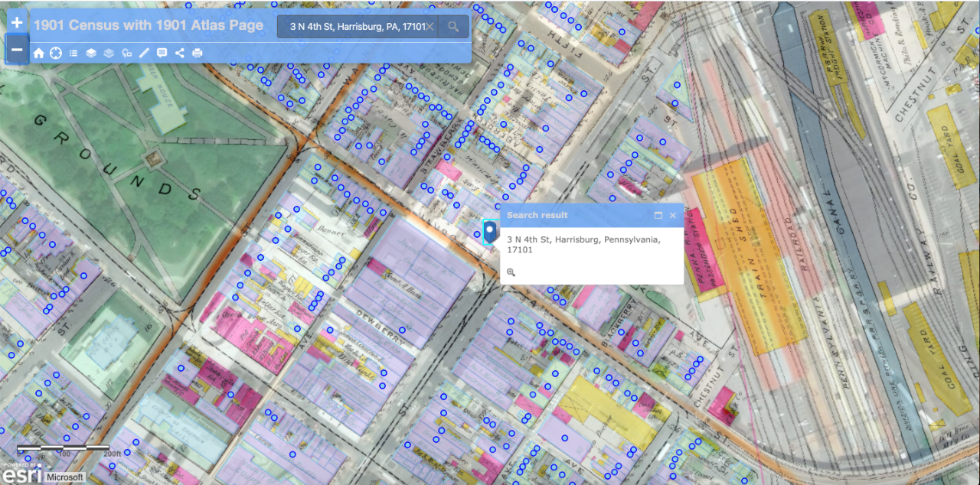Click the Share map icon
This screenshot has height=485, width=980.
180,53
